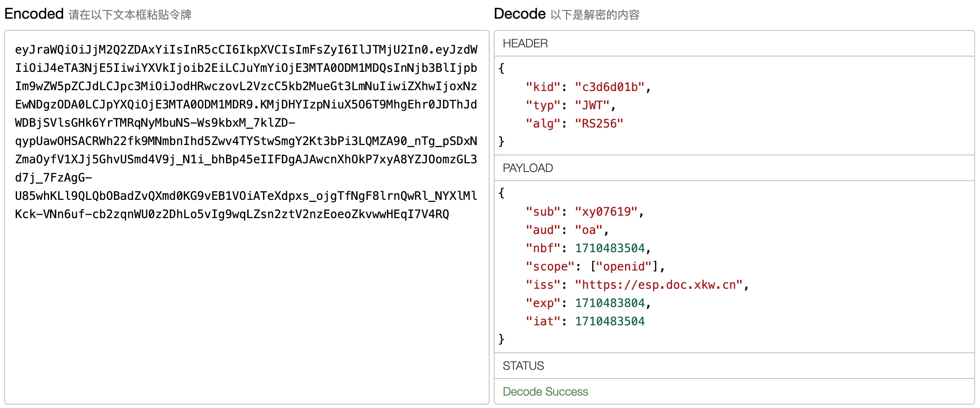Click the nbf timestamp value
Viewport: 980px width, 408px height.
[x=609, y=248]
